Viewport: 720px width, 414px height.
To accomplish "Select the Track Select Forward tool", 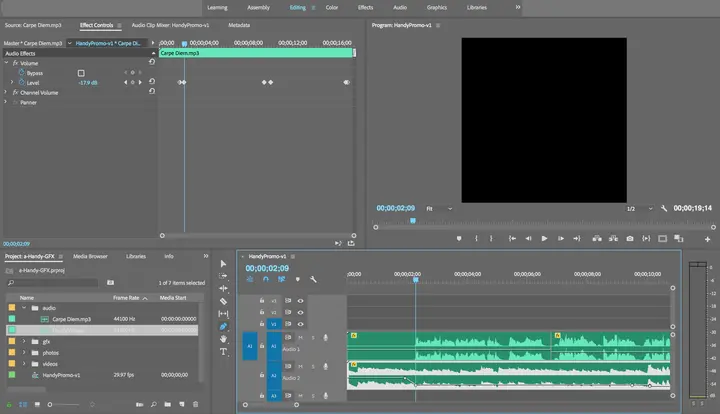I will (x=223, y=276).
